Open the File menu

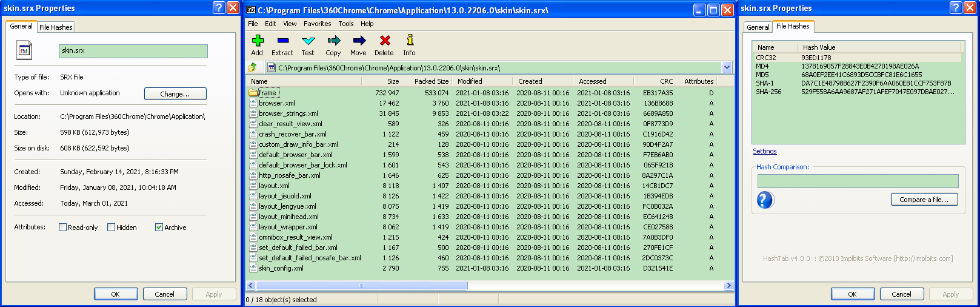click(253, 24)
